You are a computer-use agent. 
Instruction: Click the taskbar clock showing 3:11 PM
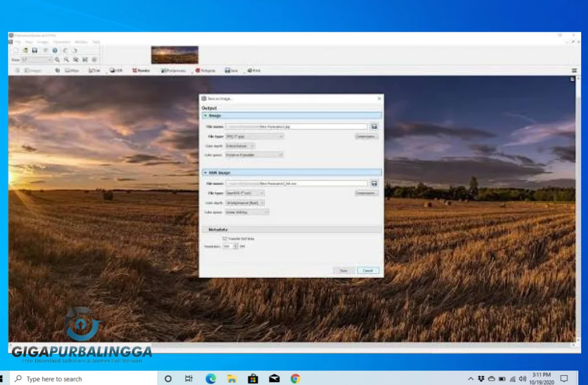541,378
